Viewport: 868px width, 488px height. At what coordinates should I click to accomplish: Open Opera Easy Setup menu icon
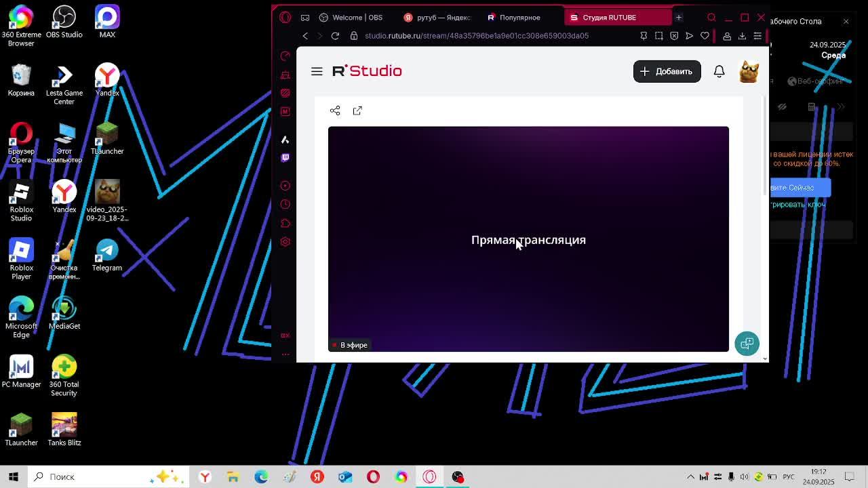757,36
